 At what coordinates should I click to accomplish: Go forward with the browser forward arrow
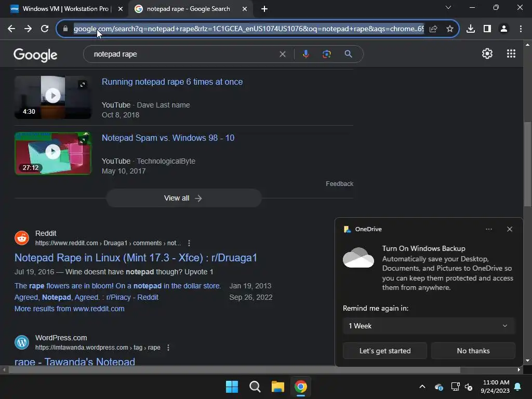coord(28,29)
